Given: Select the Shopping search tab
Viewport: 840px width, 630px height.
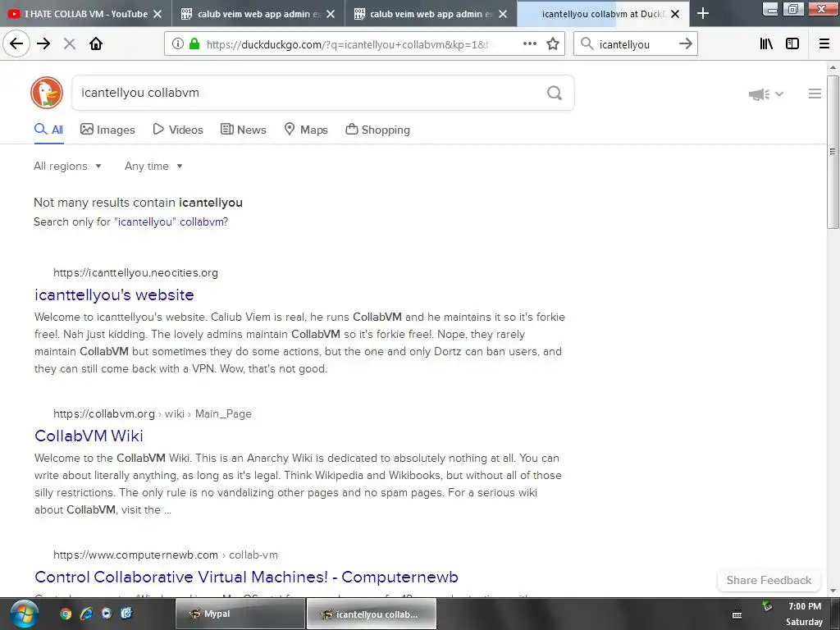Looking at the screenshot, I should (x=377, y=130).
